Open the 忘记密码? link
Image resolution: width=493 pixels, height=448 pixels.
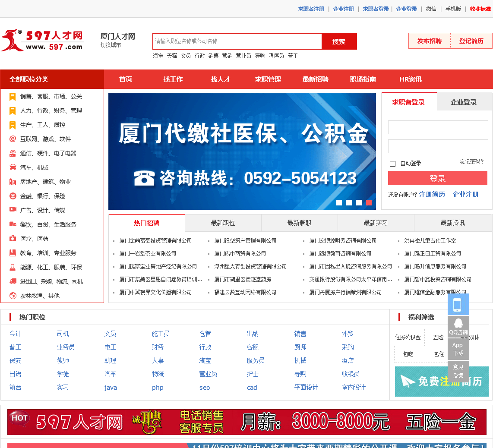pyautogui.click(x=471, y=161)
